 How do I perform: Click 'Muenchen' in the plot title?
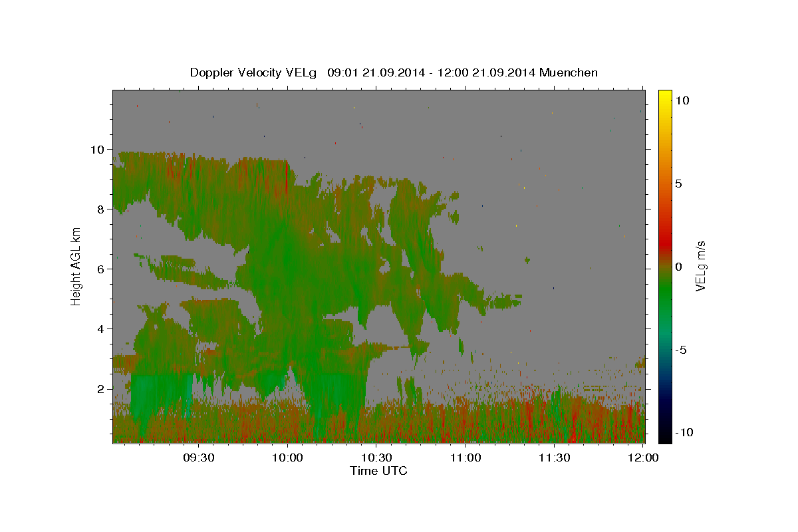coord(569,72)
